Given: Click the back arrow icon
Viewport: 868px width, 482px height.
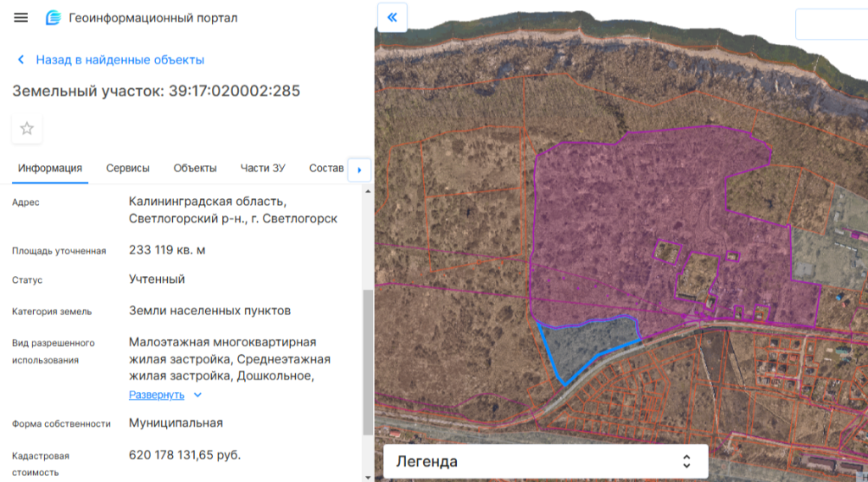Looking at the screenshot, I should [x=21, y=60].
